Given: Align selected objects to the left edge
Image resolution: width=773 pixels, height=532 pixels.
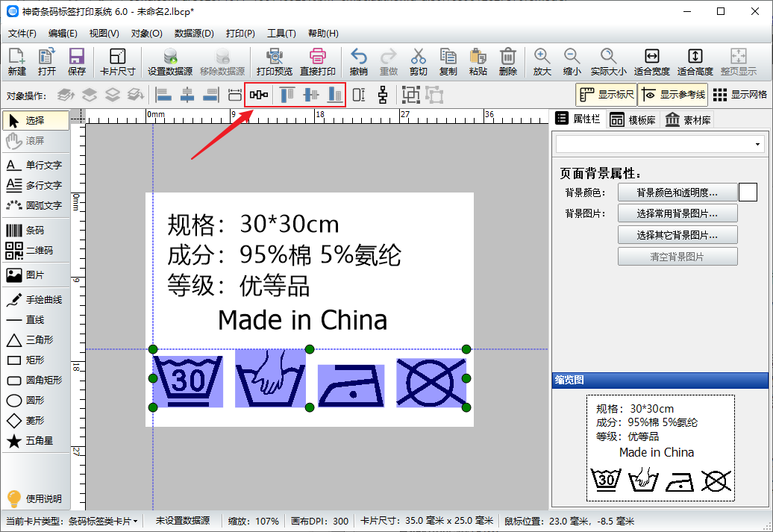Looking at the screenshot, I should (163, 95).
